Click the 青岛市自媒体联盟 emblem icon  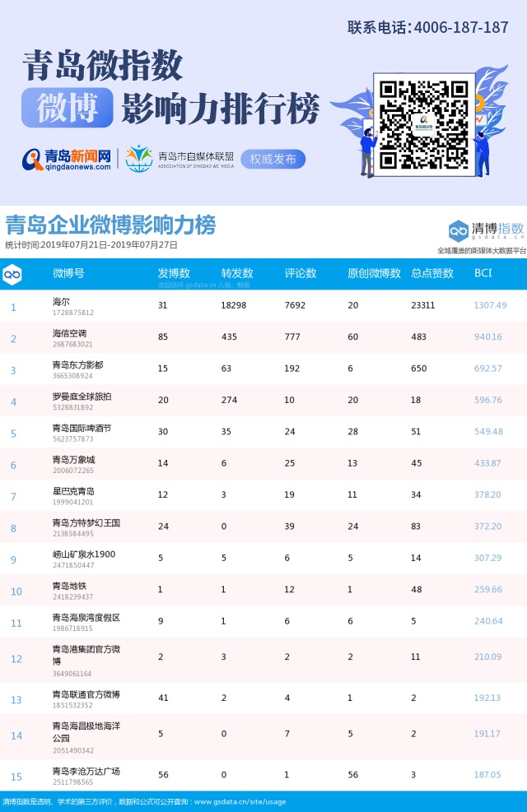click(x=139, y=158)
